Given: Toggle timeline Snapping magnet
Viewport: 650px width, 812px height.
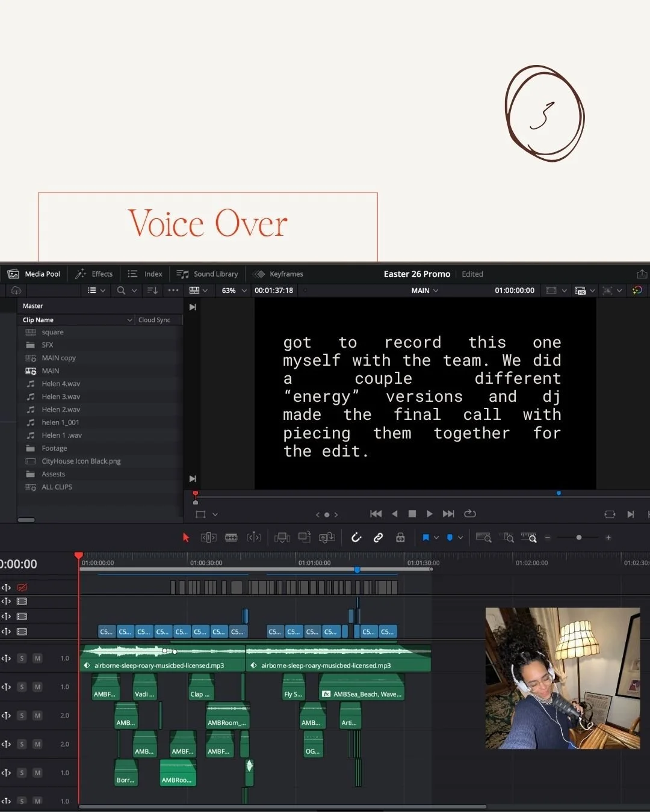Looking at the screenshot, I should point(356,538).
